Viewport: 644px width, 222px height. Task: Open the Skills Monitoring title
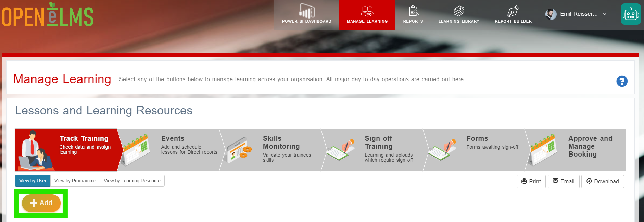pyautogui.click(x=281, y=143)
